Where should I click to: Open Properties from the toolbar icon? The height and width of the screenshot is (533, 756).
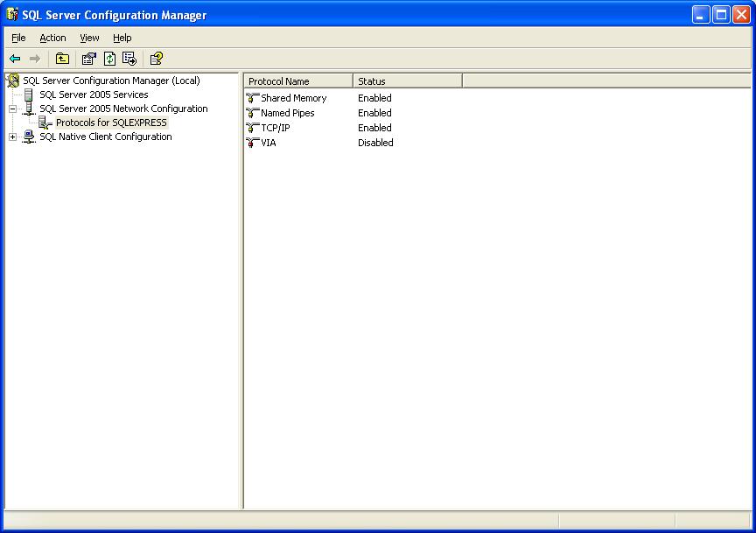coord(88,59)
